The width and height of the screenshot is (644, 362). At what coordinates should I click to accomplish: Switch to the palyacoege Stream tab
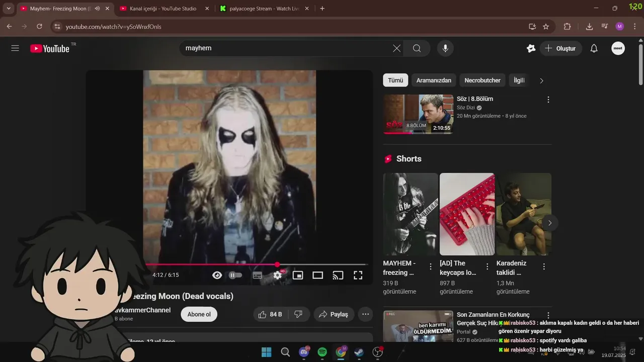[x=265, y=9]
